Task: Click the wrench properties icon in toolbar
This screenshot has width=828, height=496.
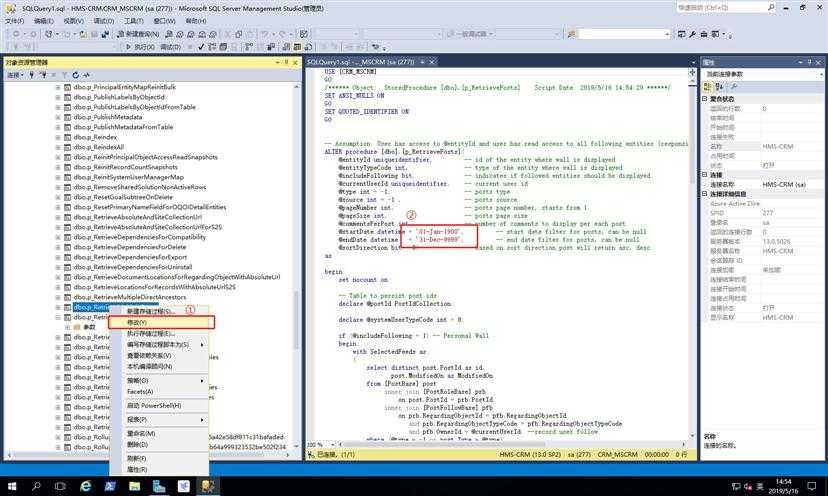Action: [x=692, y=34]
